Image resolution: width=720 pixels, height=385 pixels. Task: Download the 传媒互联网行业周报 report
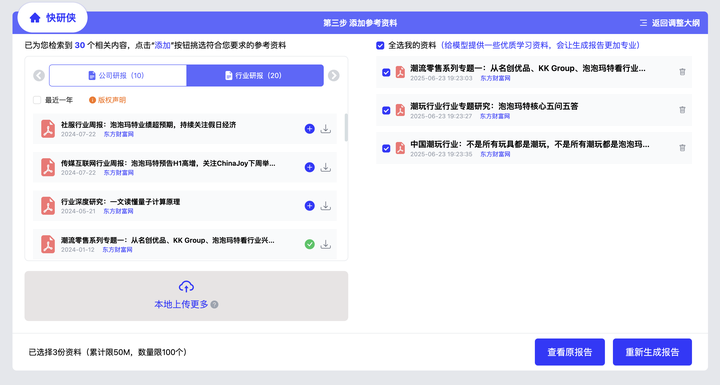(326, 168)
